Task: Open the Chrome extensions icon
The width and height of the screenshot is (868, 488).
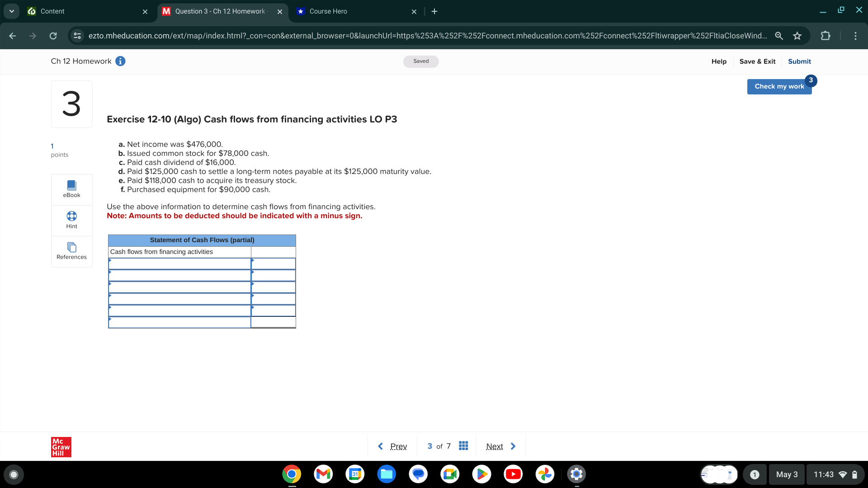Action: (x=826, y=36)
